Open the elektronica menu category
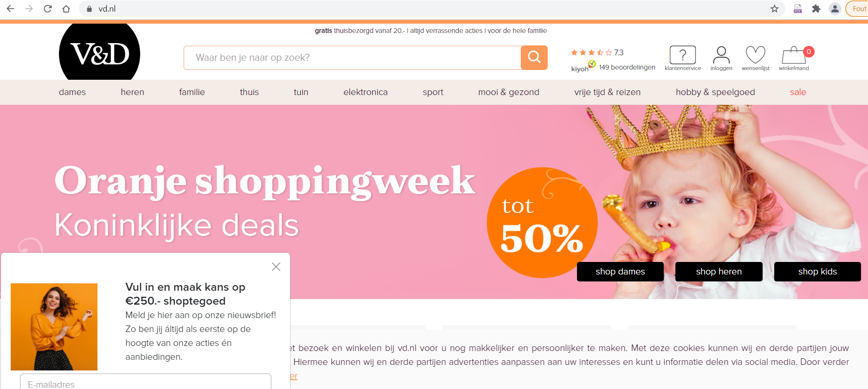Viewport: 868px width, 389px height. tap(365, 92)
